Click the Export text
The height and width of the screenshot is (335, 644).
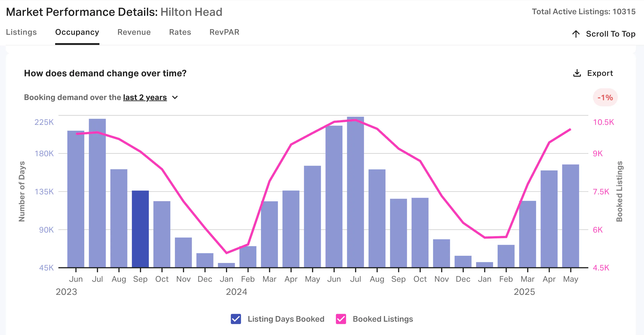click(x=600, y=73)
